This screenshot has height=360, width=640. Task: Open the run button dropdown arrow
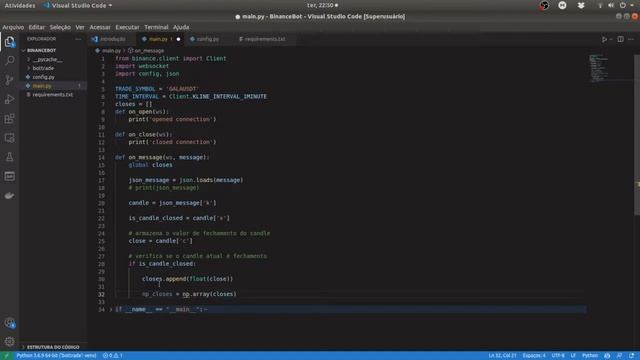pyautogui.click(x=611, y=39)
